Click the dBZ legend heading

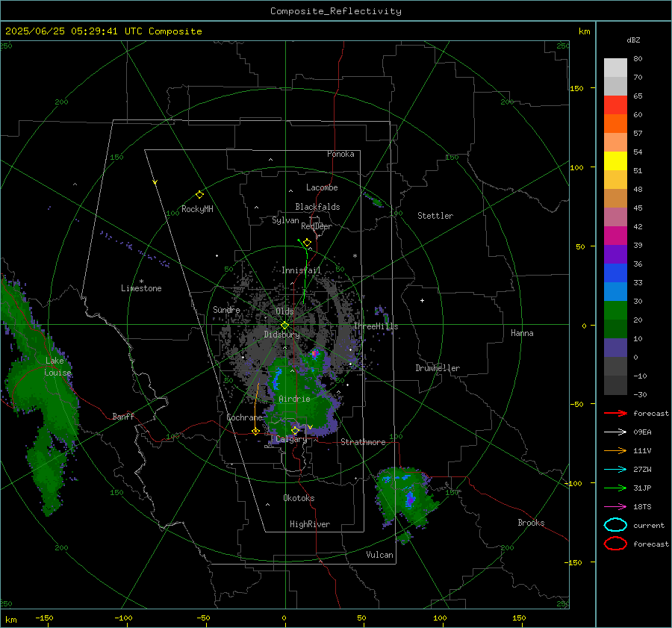coord(633,40)
